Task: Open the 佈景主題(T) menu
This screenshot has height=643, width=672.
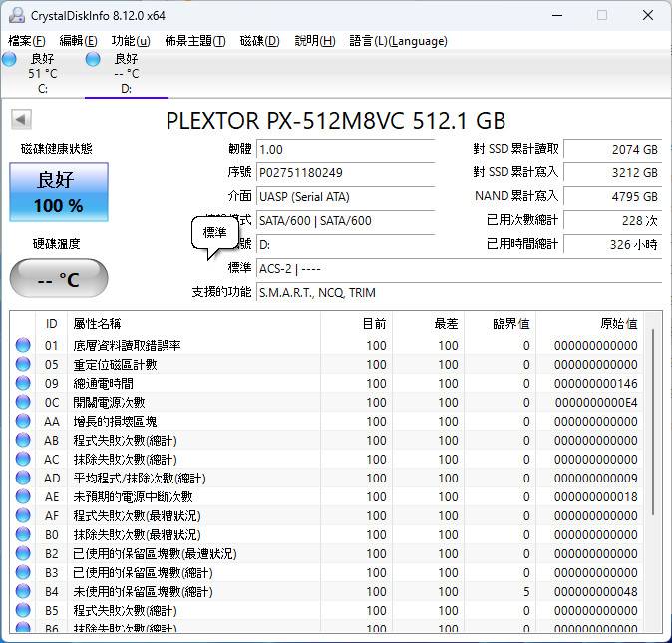Action: coord(195,41)
